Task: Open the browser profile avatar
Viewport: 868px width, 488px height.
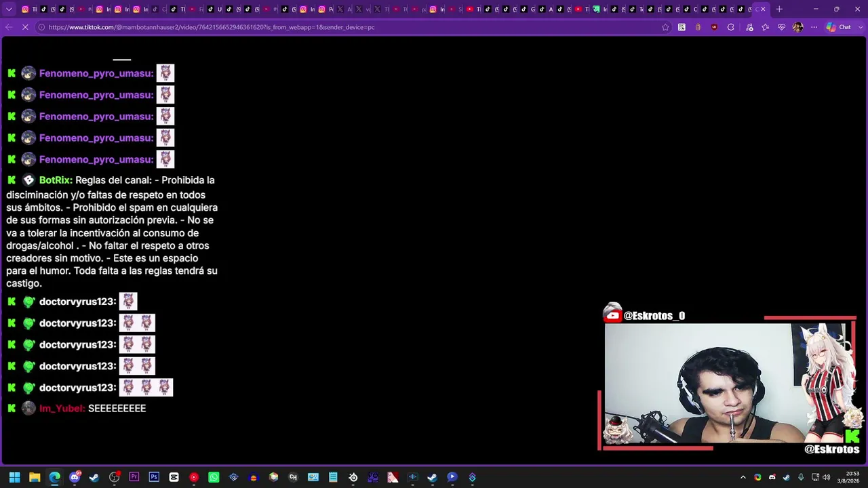Action: [797, 27]
